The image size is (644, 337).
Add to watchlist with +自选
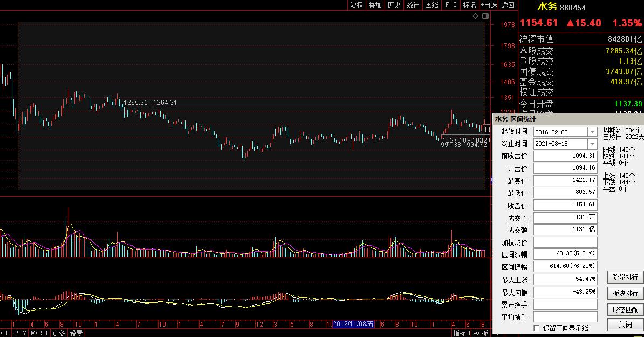(x=489, y=5)
